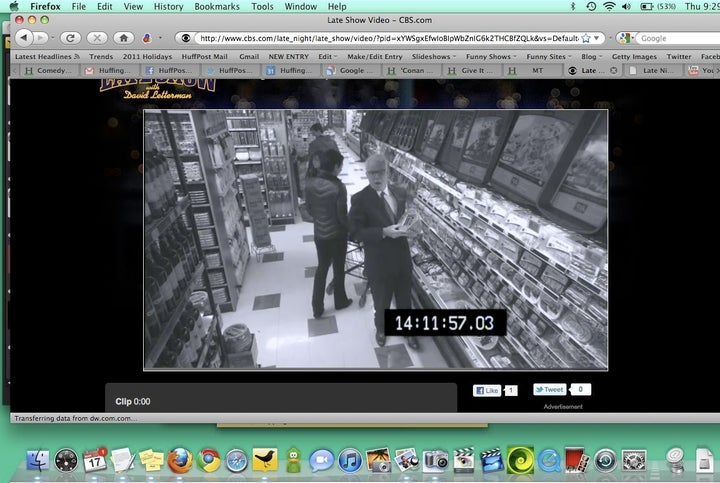Bookmark this page with the star icon
This screenshot has width=720, height=483.
(x=585, y=38)
